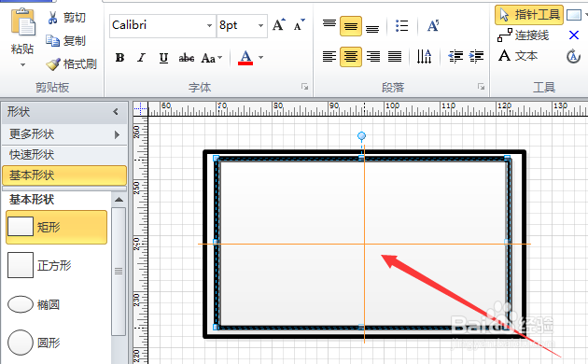Click the top-left selection handle of rectangle
Screen dimensions: 588x364
[216, 159]
